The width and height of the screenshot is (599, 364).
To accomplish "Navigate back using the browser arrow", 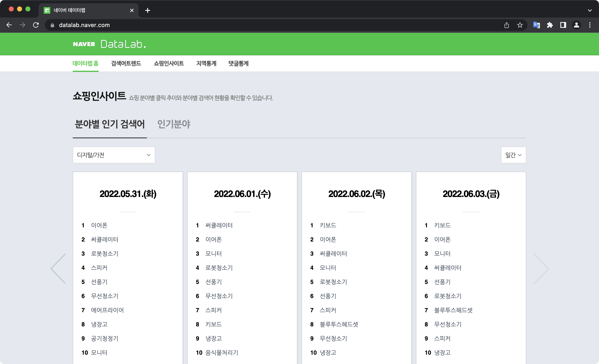I will tap(9, 25).
